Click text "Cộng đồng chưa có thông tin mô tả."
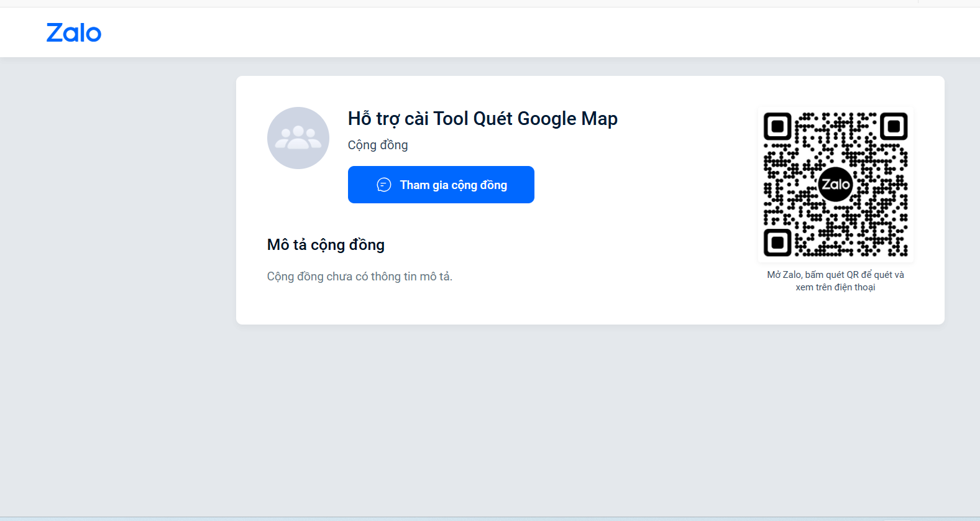 pyautogui.click(x=360, y=277)
